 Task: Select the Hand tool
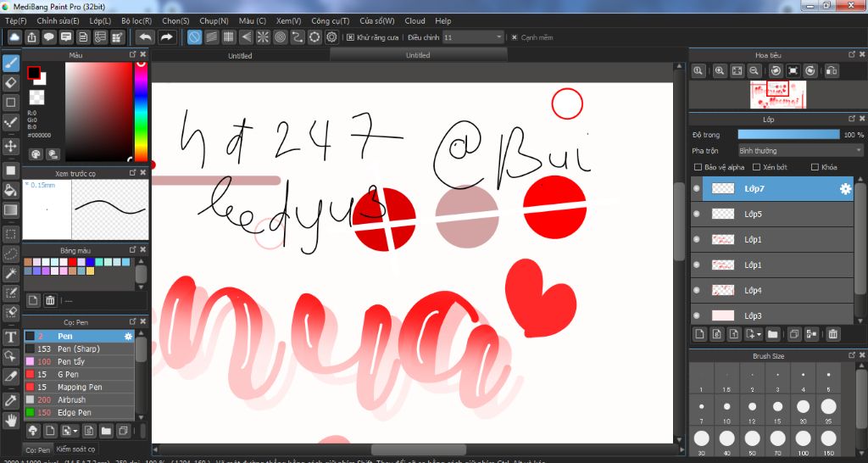coord(10,421)
